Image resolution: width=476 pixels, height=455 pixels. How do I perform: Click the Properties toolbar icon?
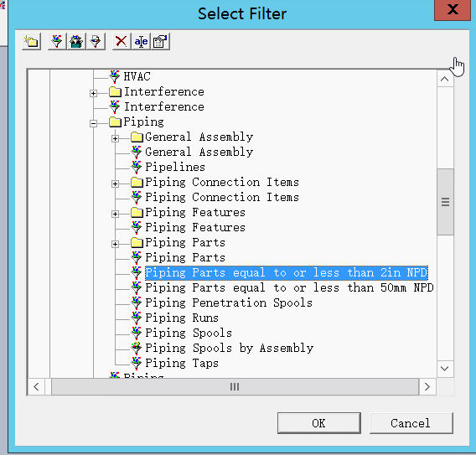[x=160, y=42]
